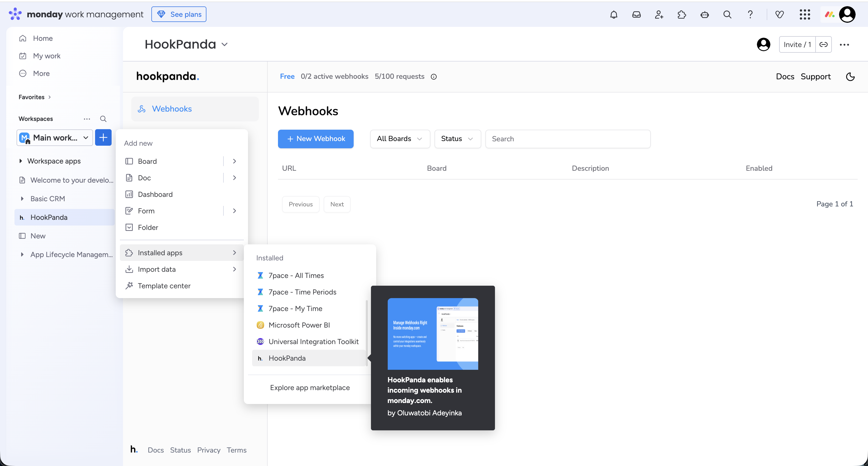
Task: Toggle dark mode moon icon
Action: [850, 76]
